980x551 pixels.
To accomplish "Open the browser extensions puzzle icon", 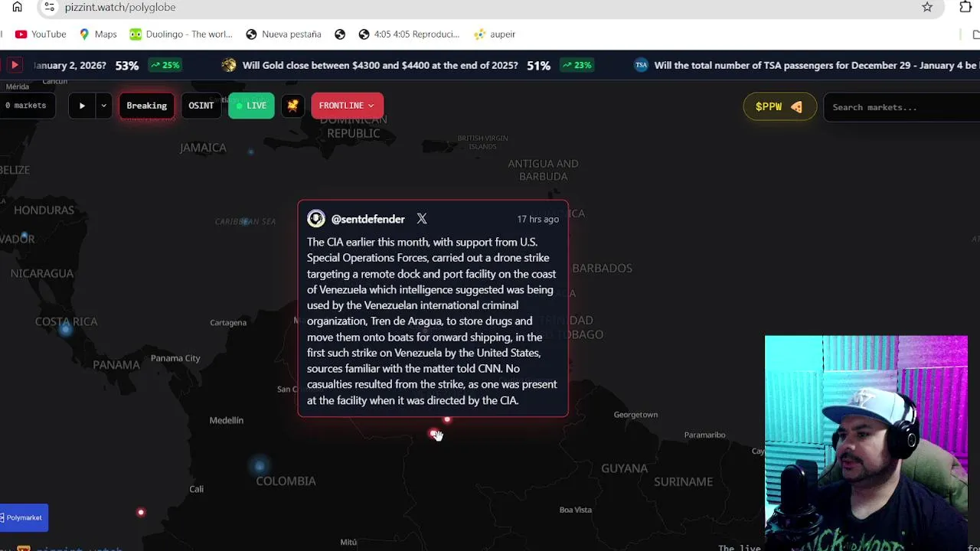I will (965, 7).
